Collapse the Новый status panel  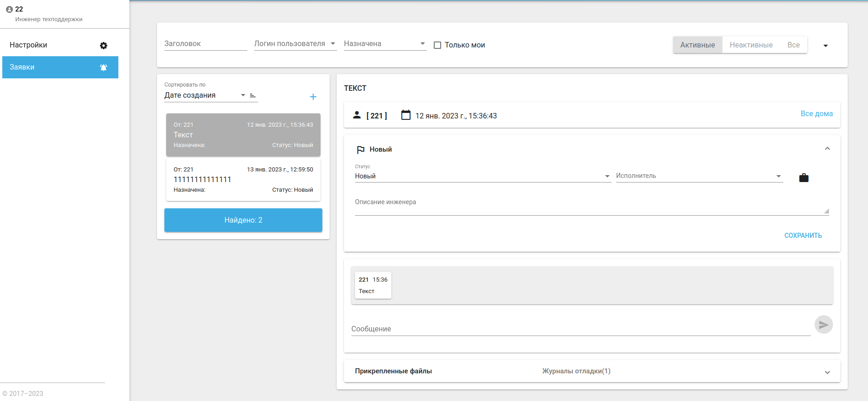point(827,149)
